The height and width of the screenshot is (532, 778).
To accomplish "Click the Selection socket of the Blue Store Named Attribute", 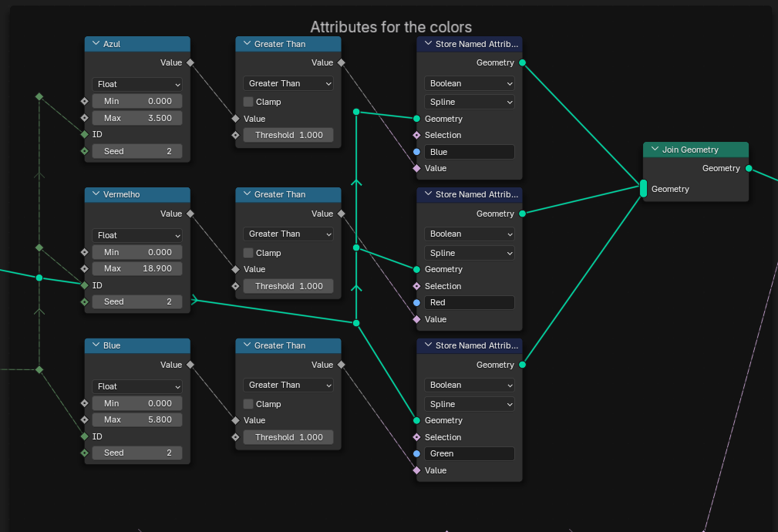I will [x=417, y=135].
